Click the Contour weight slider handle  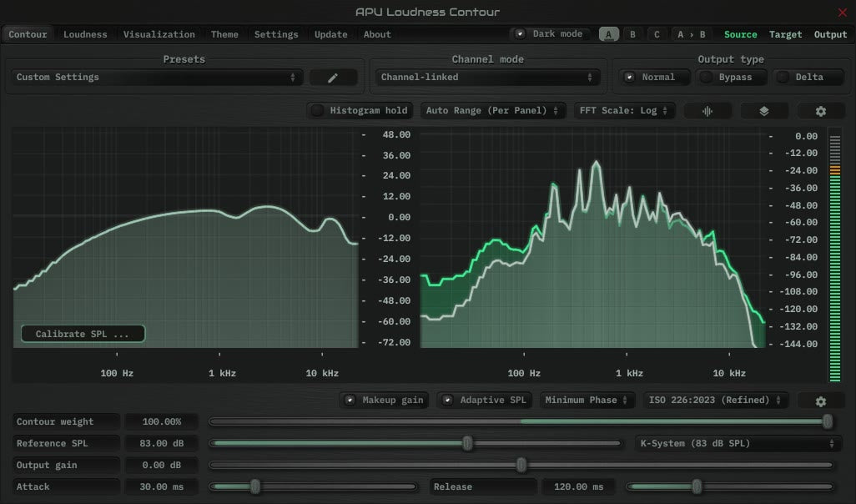(828, 421)
